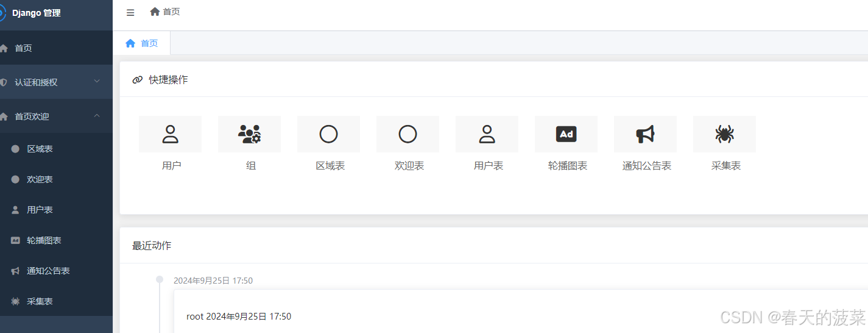Click the 轮播图表 quick action label
868x333 pixels.
click(568, 166)
